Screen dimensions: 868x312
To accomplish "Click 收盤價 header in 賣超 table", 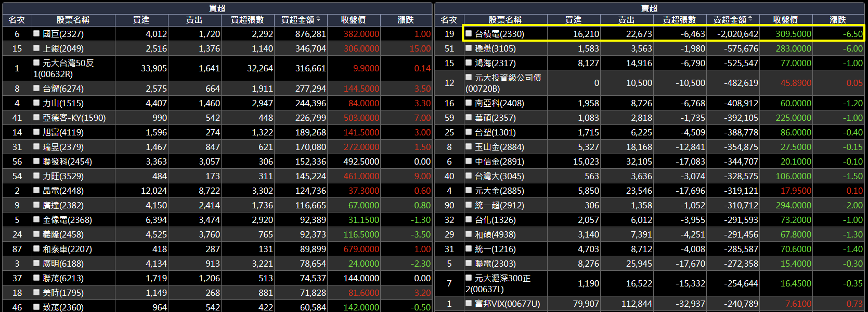I will click(786, 20).
